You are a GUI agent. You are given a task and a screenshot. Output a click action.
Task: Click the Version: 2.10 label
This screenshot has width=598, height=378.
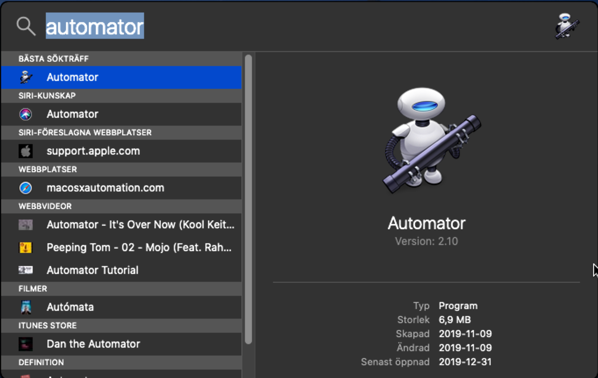coord(426,241)
